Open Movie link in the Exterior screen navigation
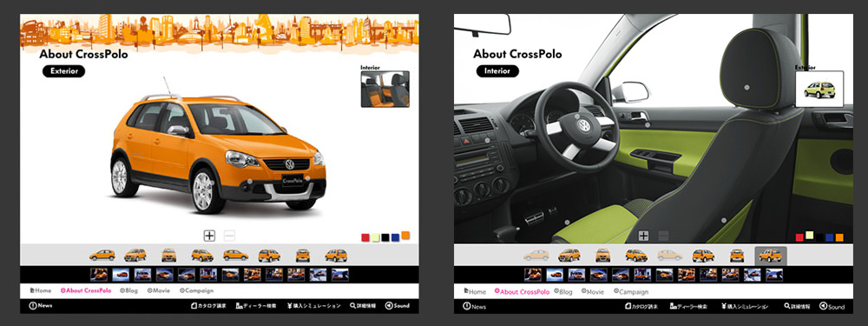Image resolution: width=868 pixels, height=326 pixels. (159, 290)
